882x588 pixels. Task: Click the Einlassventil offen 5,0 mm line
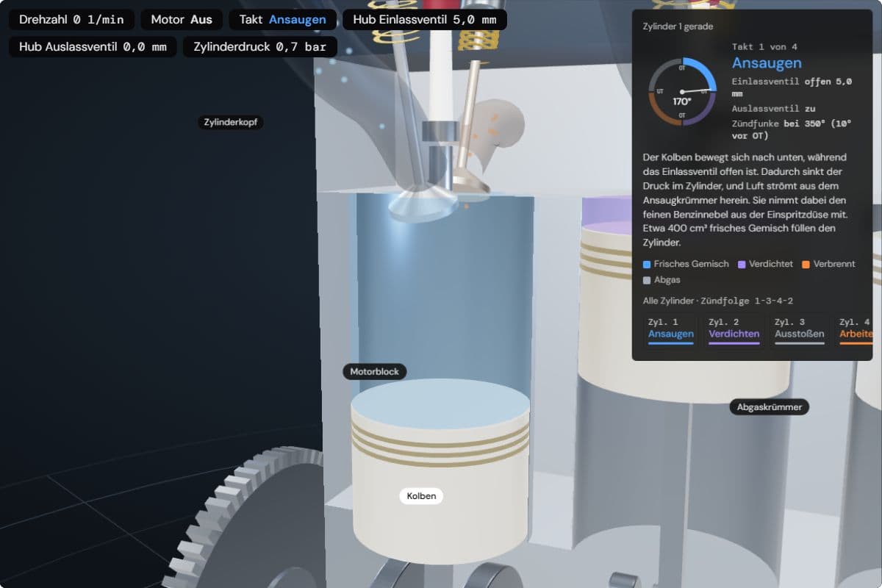792,87
